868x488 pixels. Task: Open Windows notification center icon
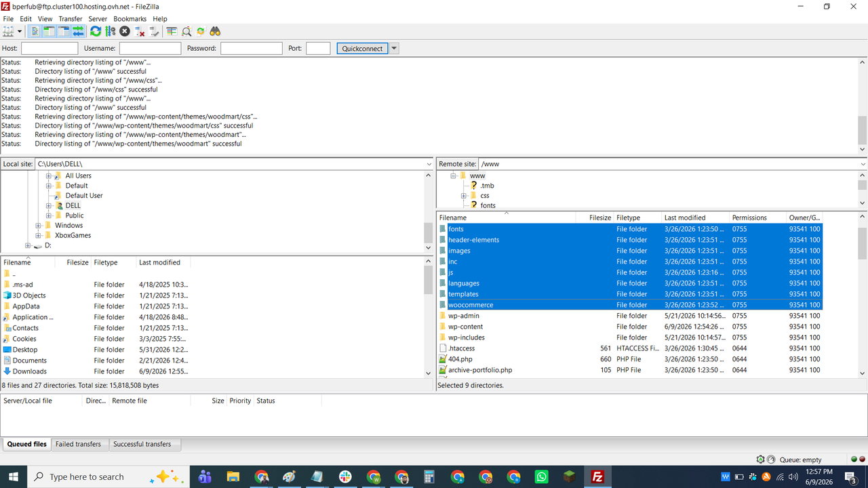tap(850, 476)
